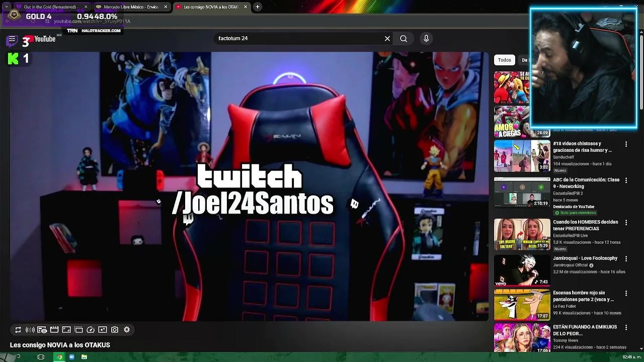
Task: Click channel name Sanducheff
Action: click(563, 157)
